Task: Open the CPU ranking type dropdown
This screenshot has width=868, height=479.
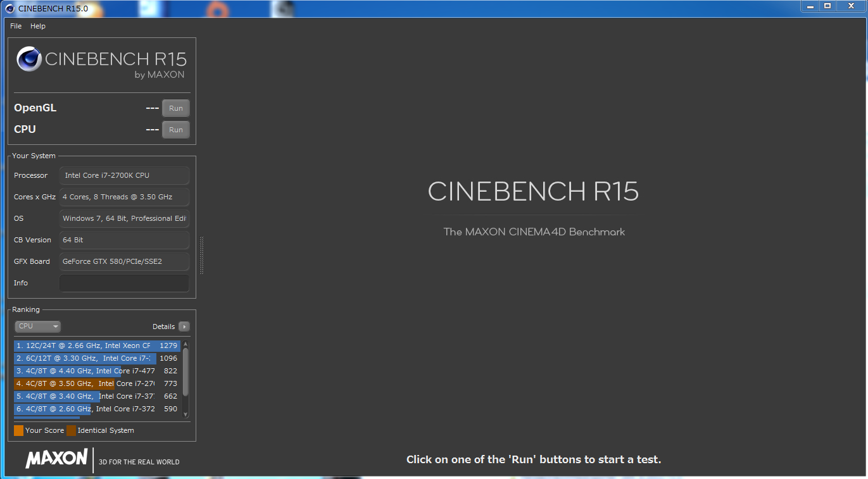Action: coord(38,327)
